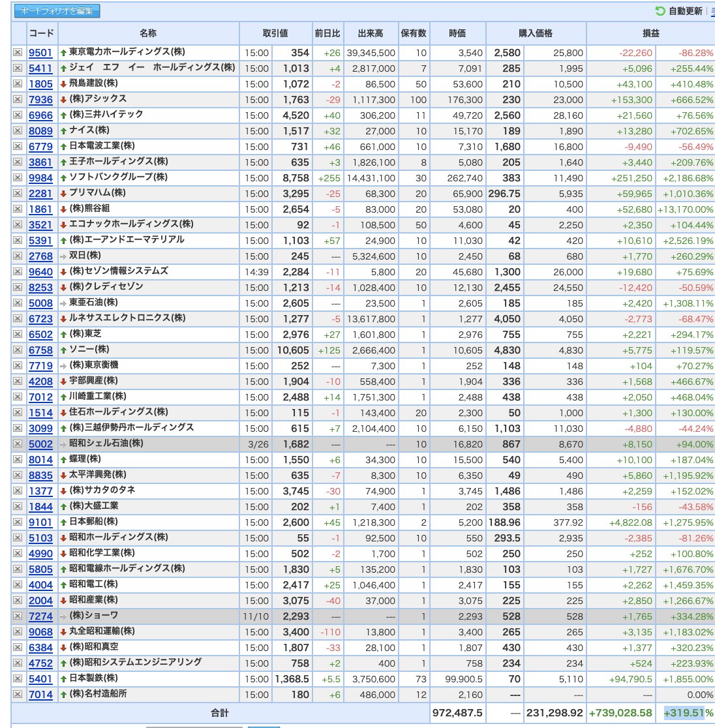Click the green up arrow for ソフトバンクグループ
715x728 pixels.
[x=64, y=178]
